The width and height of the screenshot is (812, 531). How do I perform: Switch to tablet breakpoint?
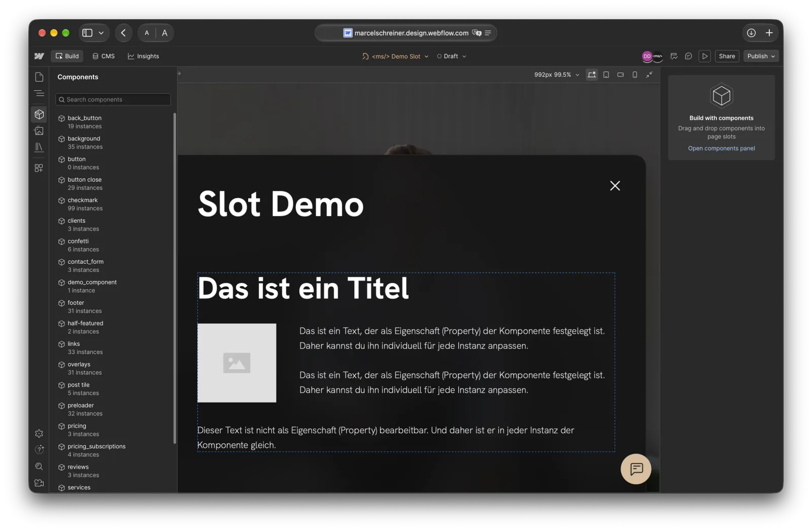click(x=606, y=75)
